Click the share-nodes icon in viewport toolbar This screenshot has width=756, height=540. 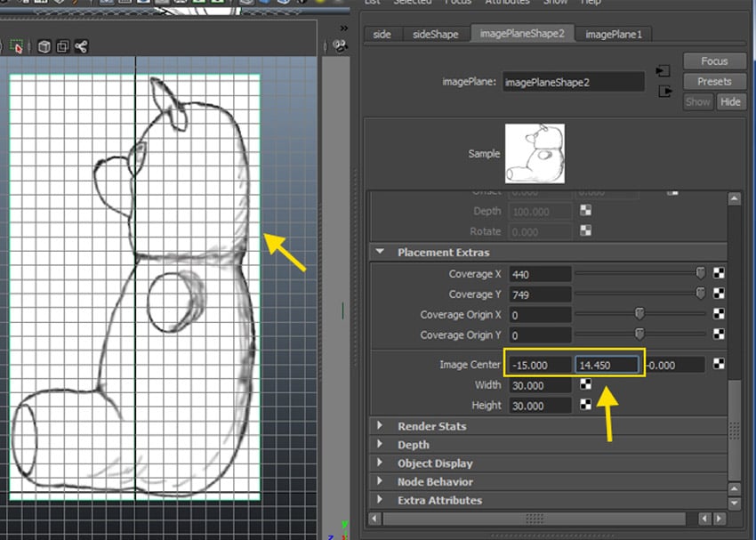coord(81,46)
